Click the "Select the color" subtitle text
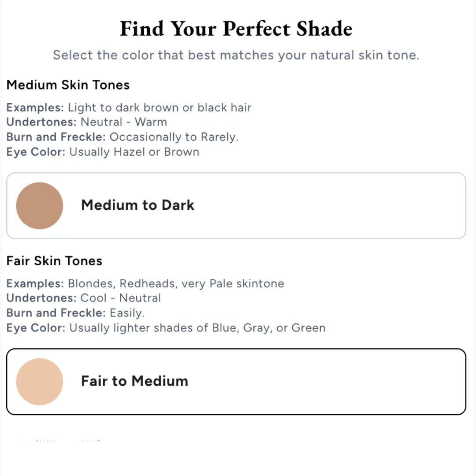The width and height of the screenshot is (476, 476). (236, 55)
